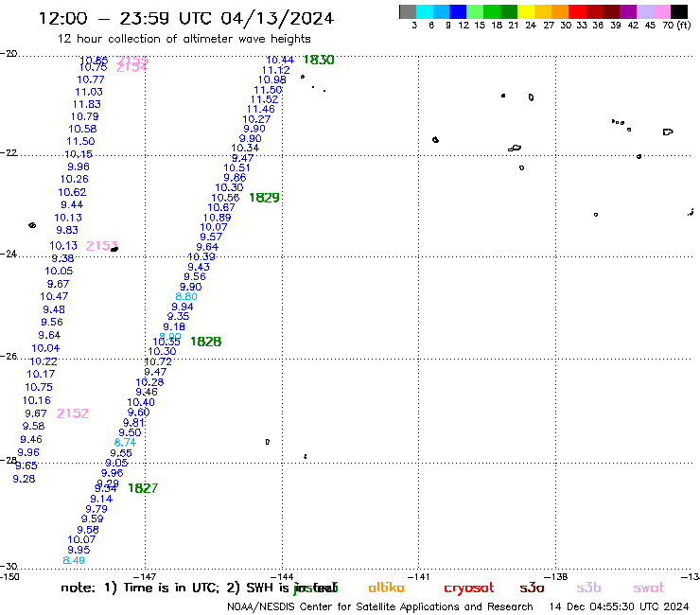Click wave height value 9.44
The image size is (700, 615).
click(72, 204)
